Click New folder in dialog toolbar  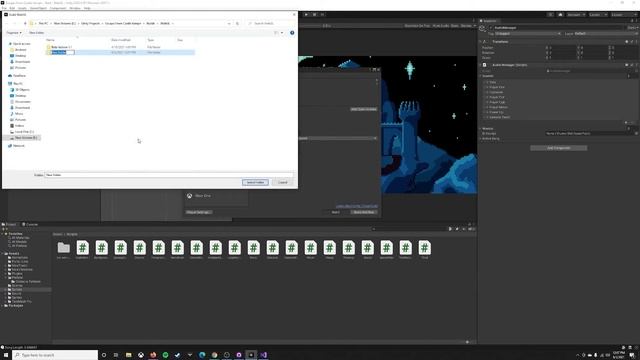[x=36, y=33]
